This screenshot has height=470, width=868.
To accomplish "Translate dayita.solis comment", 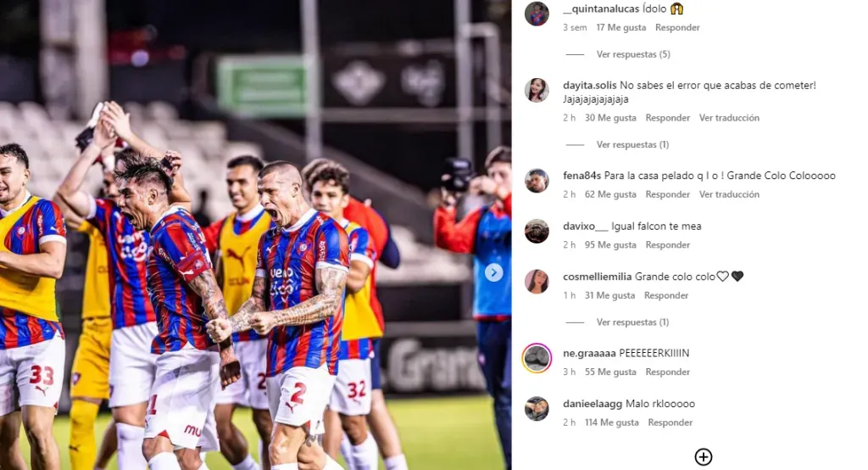I will tap(729, 118).
